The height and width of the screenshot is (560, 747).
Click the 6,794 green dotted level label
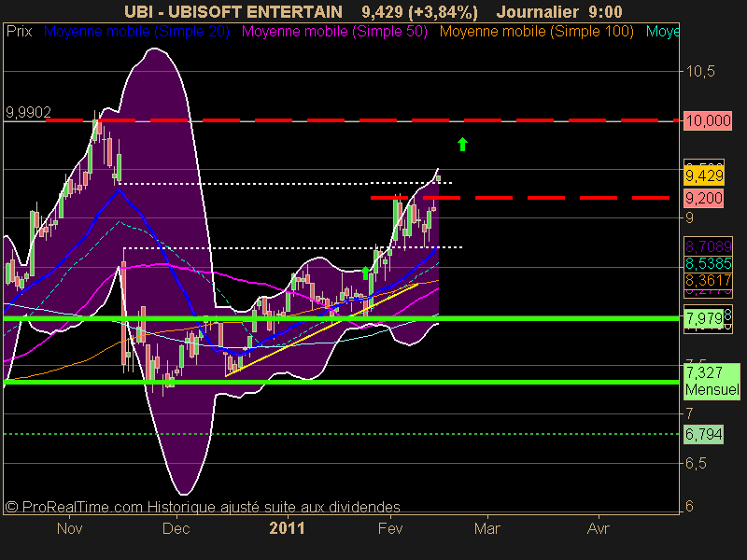(x=704, y=434)
